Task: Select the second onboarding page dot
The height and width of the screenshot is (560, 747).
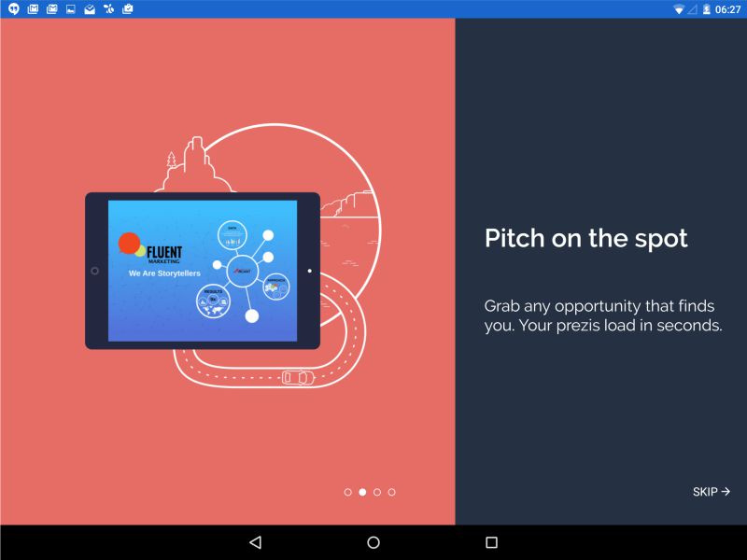Action: coord(362,492)
